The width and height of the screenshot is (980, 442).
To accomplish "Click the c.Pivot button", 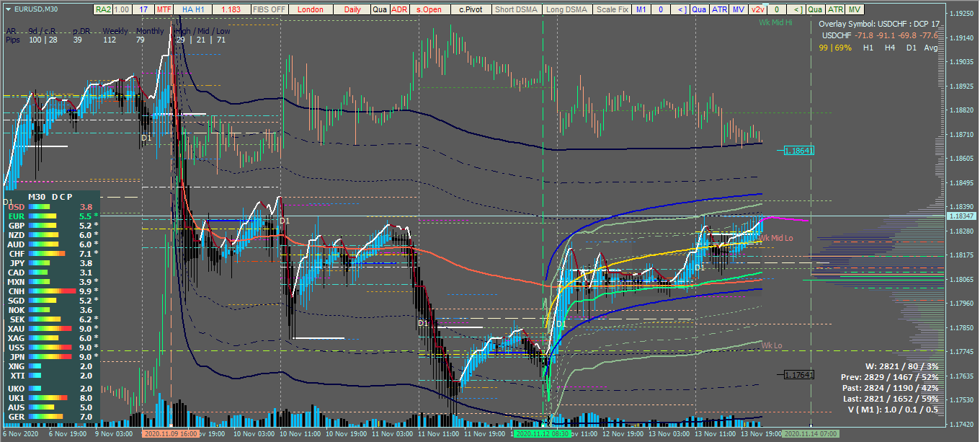I will pos(471,9).
